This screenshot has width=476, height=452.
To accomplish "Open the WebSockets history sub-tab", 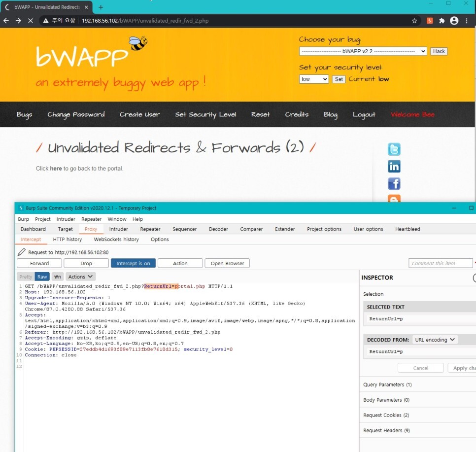I will point(116,240).
